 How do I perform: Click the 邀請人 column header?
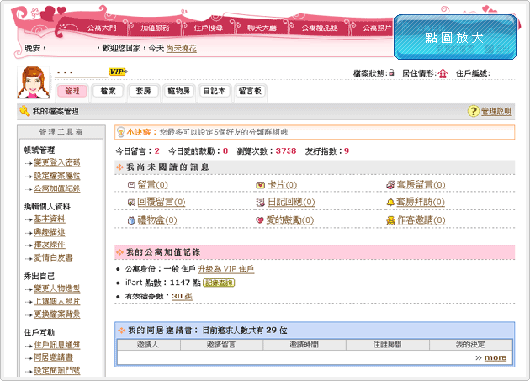149,344
